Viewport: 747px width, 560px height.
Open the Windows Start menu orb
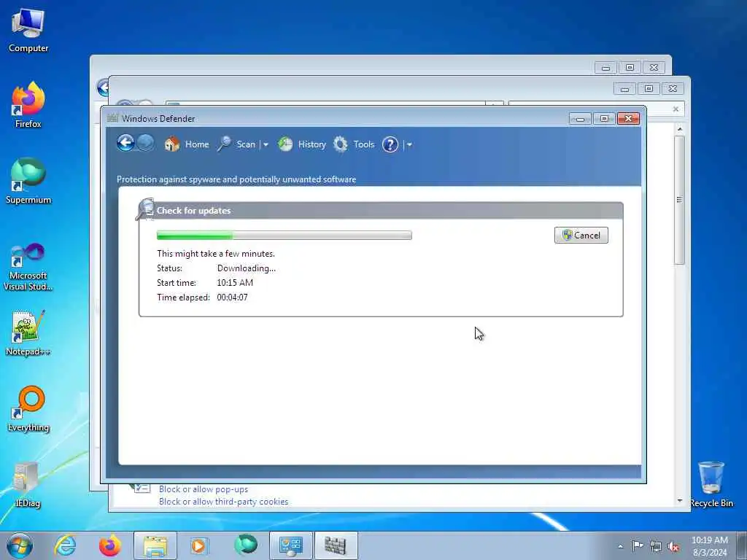click(x=20, y=545)
